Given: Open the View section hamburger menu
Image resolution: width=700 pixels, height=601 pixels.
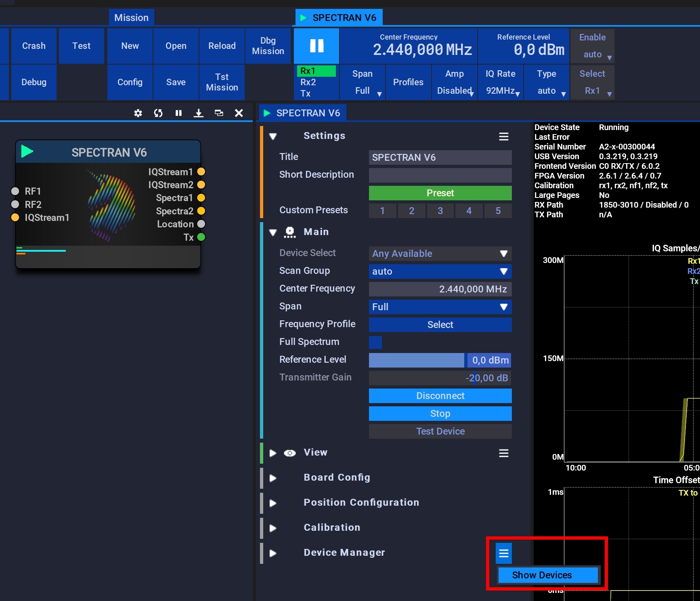Looking at the screenshot, I should [x=504, y=453].
